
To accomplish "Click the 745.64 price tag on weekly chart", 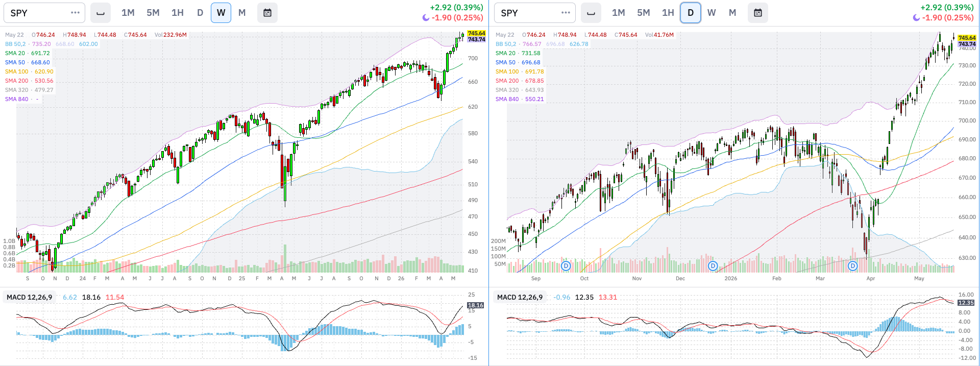I will pos(476,33).
